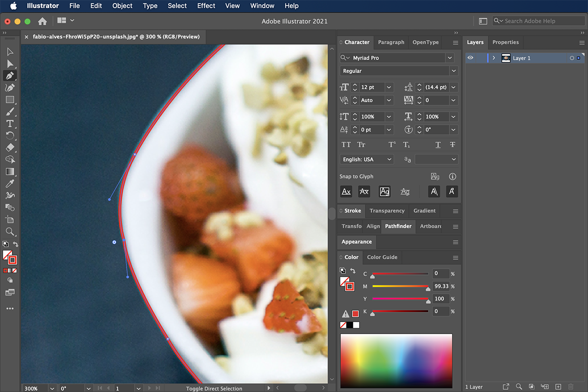This screenshot has width=588, height=392.
Task: Toggle Small Caps formatting
Action: (x=362, y=145)
